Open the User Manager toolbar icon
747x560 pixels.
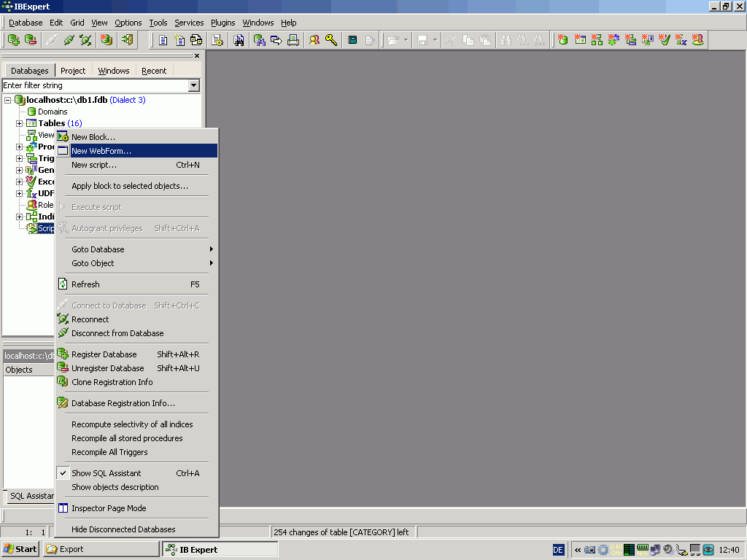(314, 40)
